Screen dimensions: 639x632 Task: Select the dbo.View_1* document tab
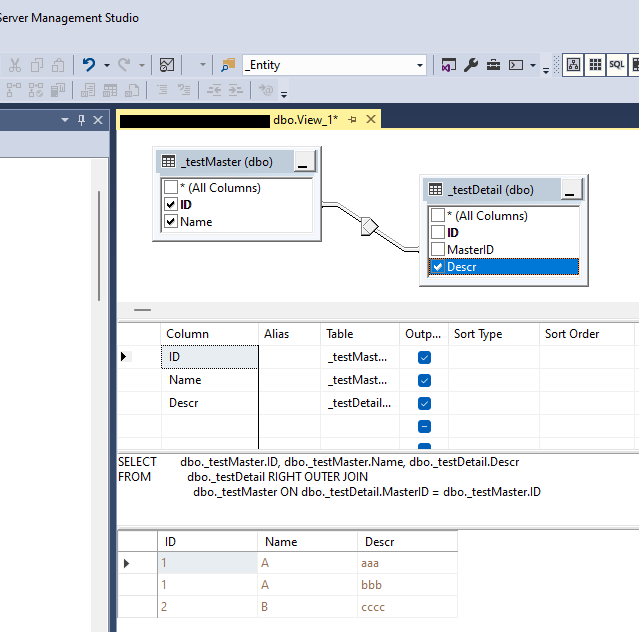point(306,120)
